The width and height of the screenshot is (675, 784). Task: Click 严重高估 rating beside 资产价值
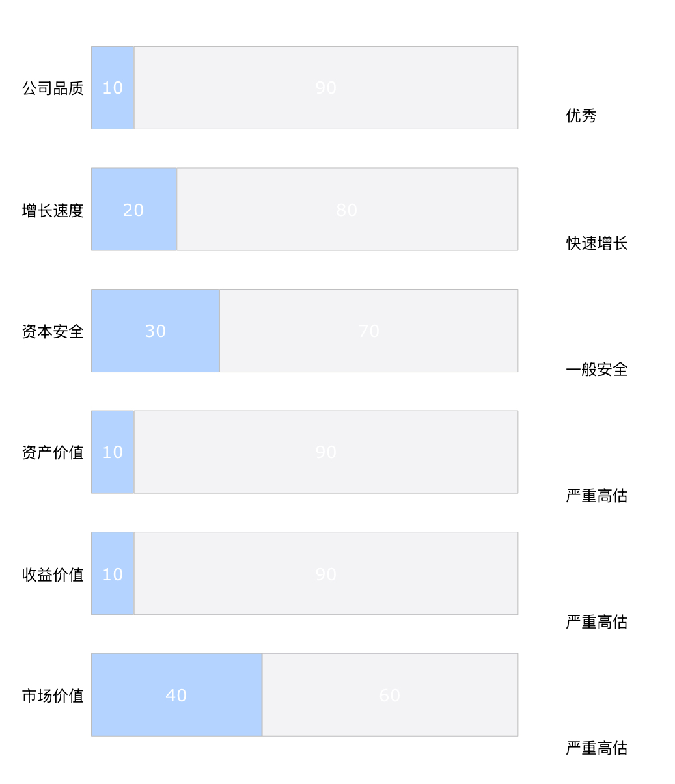(597, 496)
